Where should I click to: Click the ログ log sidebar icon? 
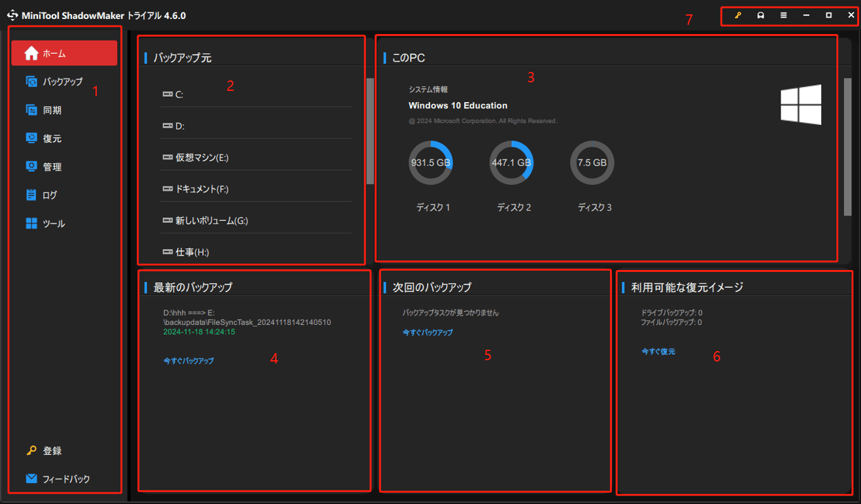[31, 195]
